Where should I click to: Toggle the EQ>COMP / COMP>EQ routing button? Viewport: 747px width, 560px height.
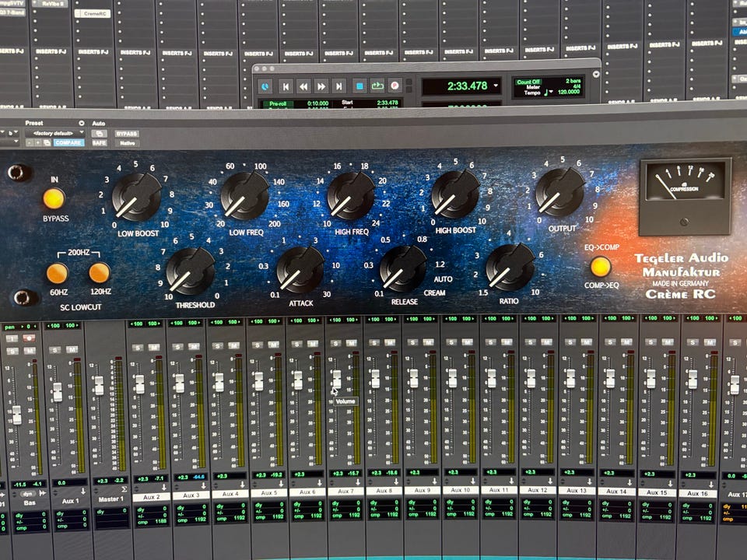pos(600,267)
